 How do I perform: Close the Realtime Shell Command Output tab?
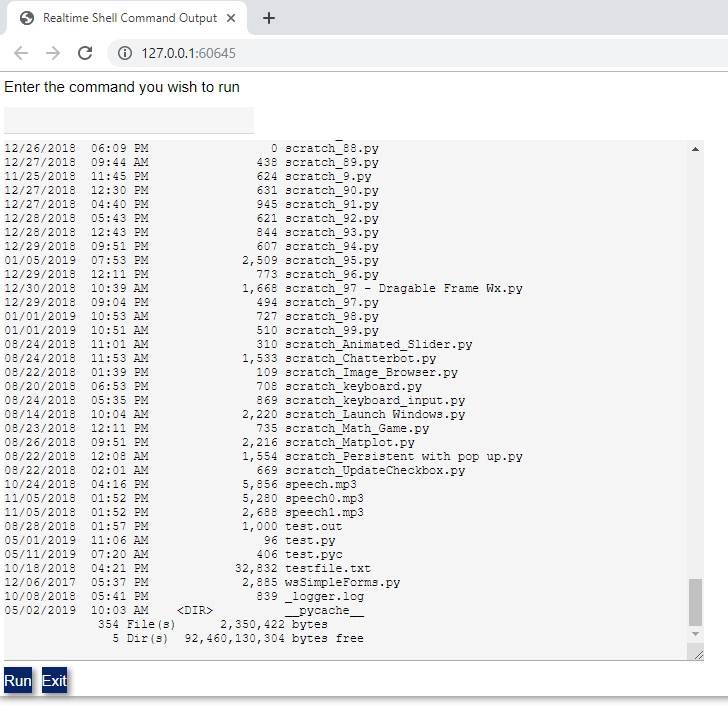click(231, 18)
